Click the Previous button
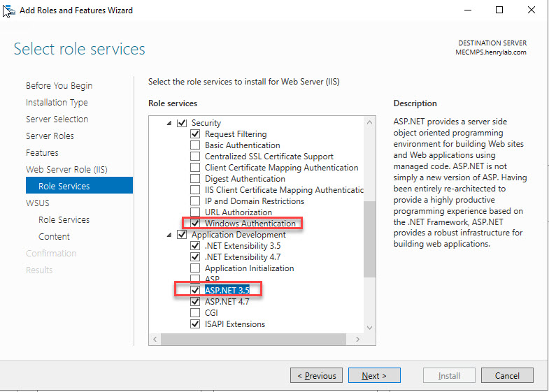The image size is (549, 392). [x=316, y=376]
